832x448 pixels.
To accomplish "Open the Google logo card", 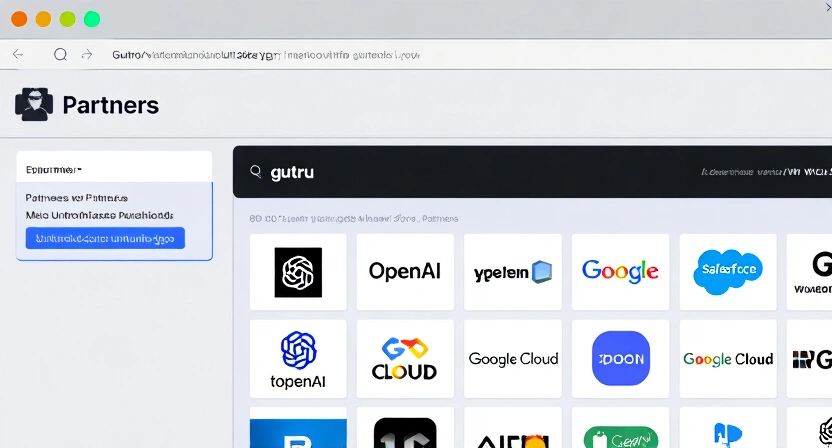I will 620,272.
